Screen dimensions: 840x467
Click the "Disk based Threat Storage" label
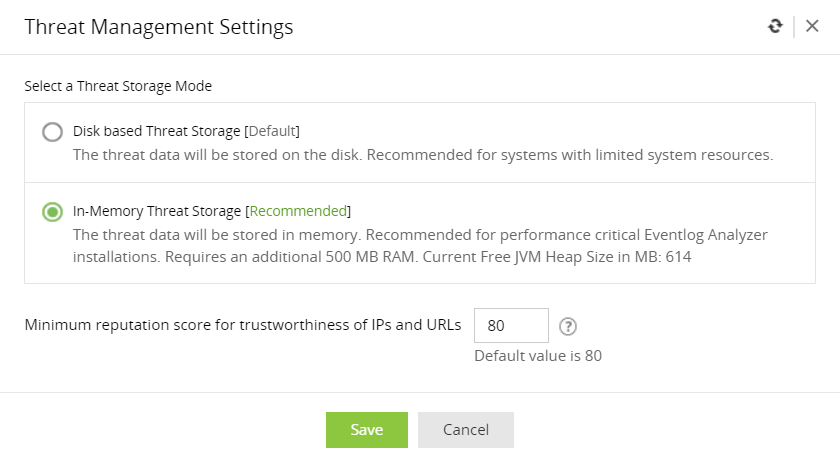pyautogui.click(x=157, y=131)
